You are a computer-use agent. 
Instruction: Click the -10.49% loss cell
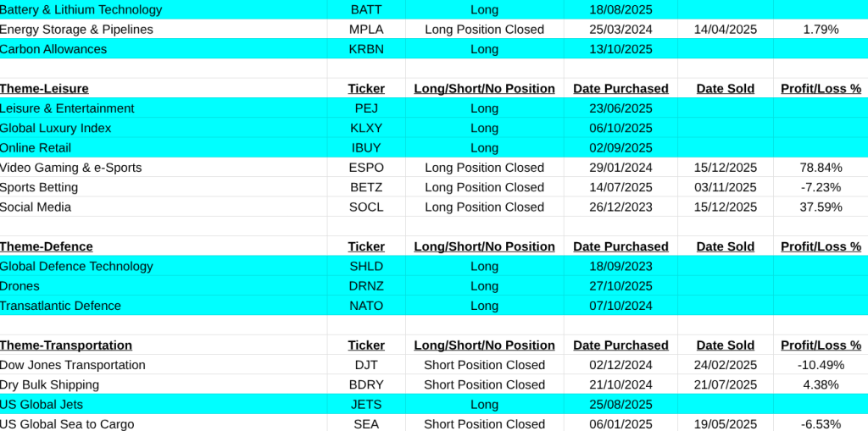pos(821,365)
